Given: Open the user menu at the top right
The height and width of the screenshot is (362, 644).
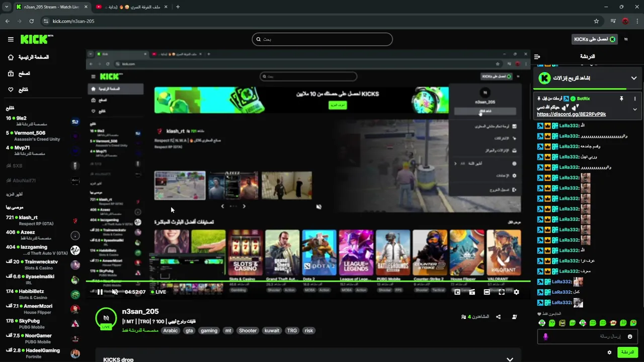Looking at the screenshot, I should (x=626, y=39).
